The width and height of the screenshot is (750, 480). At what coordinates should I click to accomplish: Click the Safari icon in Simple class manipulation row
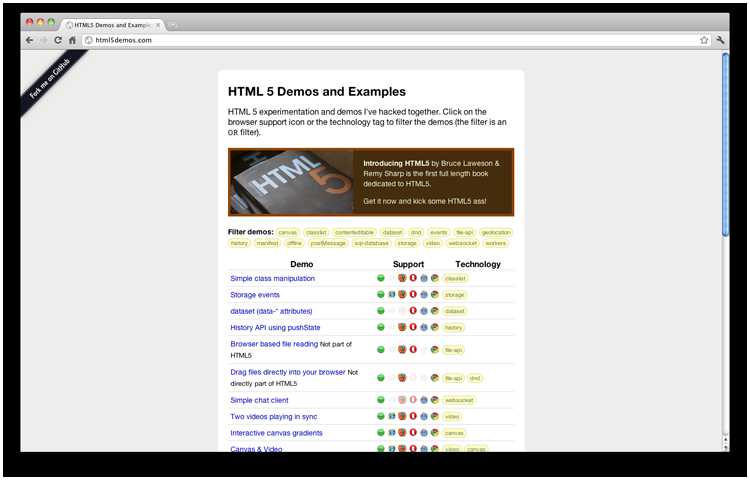pos(424,278)
